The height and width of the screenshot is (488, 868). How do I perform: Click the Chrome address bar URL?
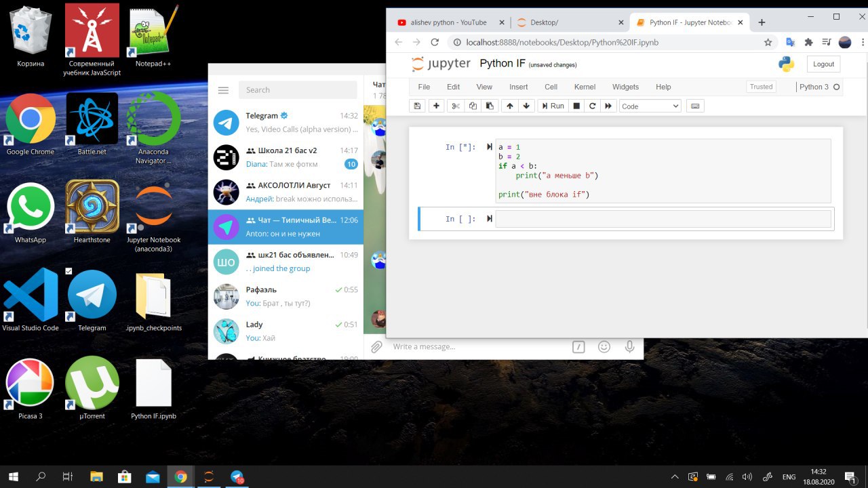562,42
